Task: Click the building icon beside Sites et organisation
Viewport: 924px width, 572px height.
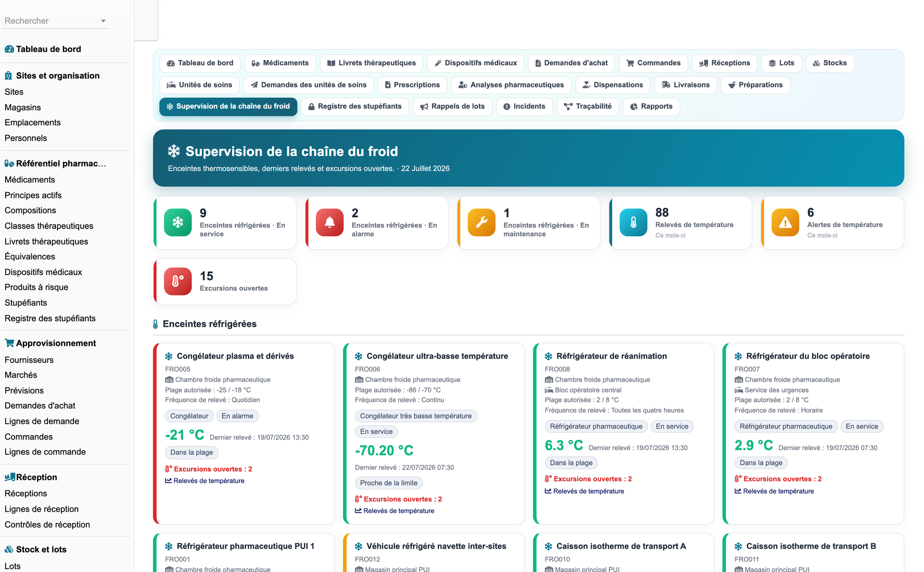Action: pos(9,76)
